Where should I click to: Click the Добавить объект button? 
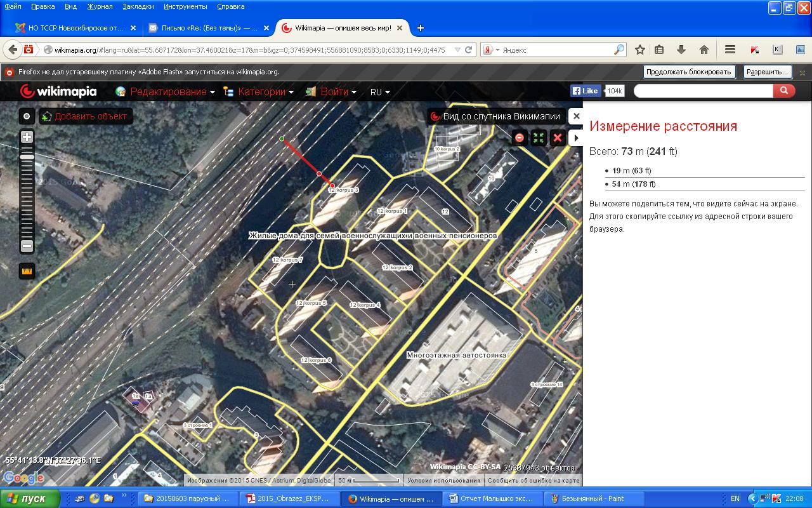pos(84,116)
